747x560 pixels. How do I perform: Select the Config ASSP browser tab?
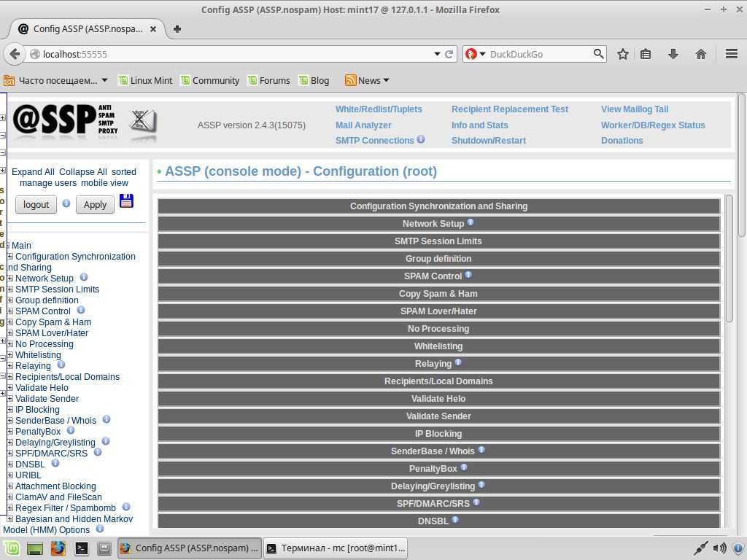point(81,29)
